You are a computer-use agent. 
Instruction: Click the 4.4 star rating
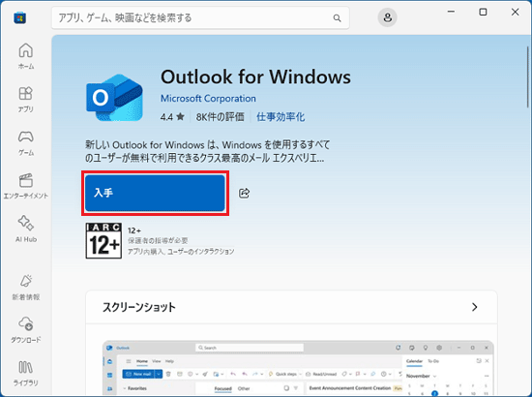pyautogui.click(x=172, y=117)
